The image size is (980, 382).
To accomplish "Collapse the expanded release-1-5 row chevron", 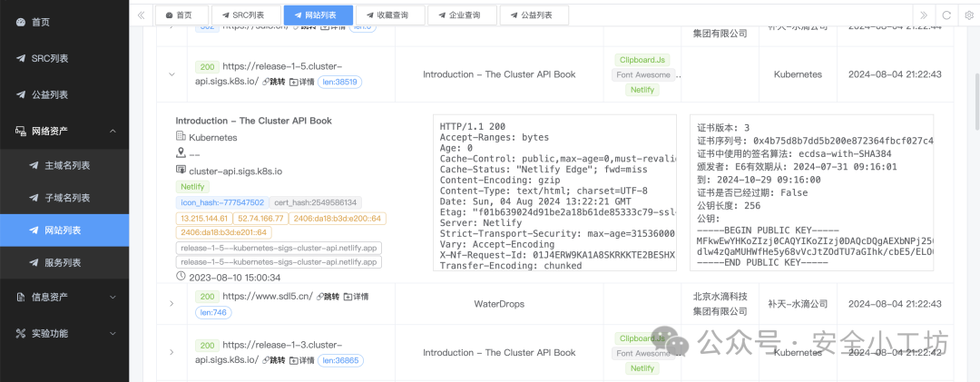I will 171,74.
